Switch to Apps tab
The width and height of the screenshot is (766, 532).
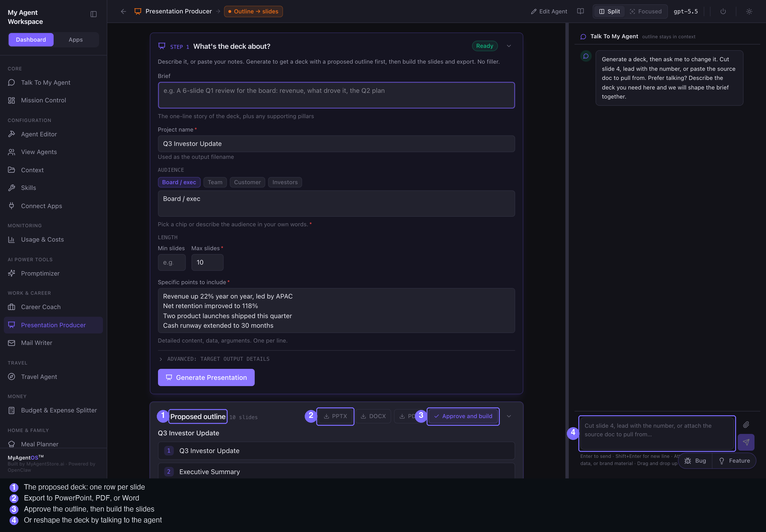(x=76, y=40)
